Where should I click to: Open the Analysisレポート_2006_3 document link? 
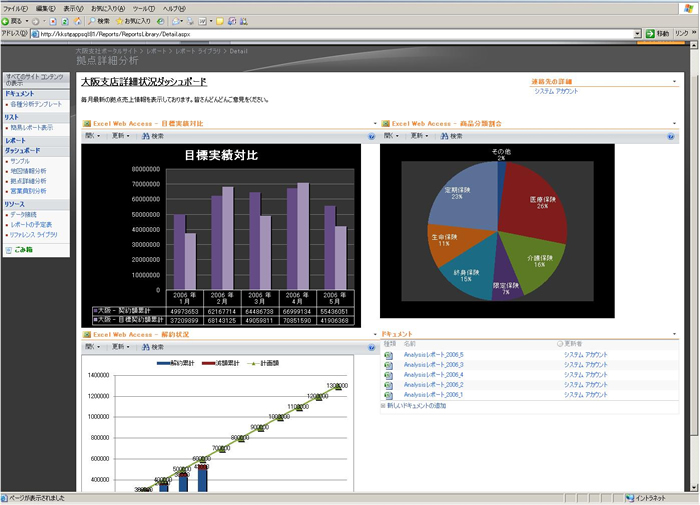point(433,365)
